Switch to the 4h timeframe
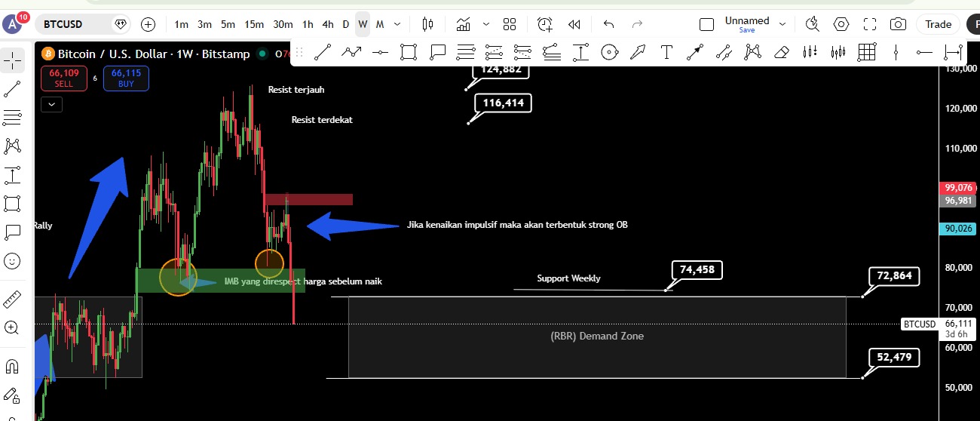980x421 pixels. click(x=328, y=24)
